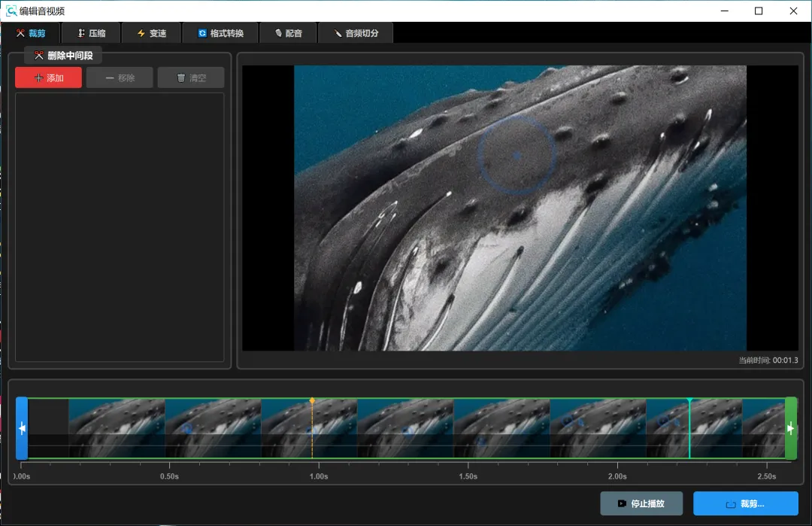Click the orange playhead marker on timeline
The width and height of the screenshot is (812, 526).
tap(312, 401)
